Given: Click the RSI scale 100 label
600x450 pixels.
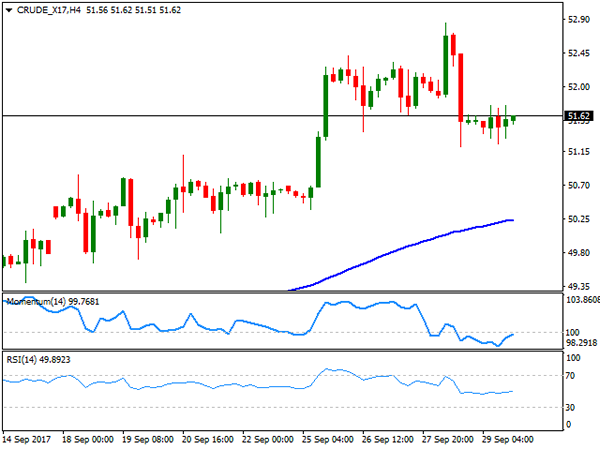Looking at the screenshot, I should click(x=573, y=358).
